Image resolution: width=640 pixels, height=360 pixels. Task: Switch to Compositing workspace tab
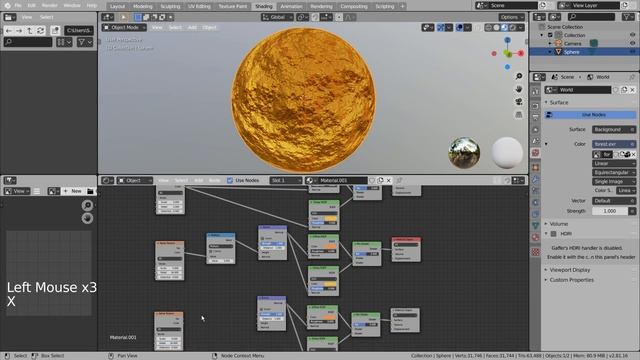[353, 6]
